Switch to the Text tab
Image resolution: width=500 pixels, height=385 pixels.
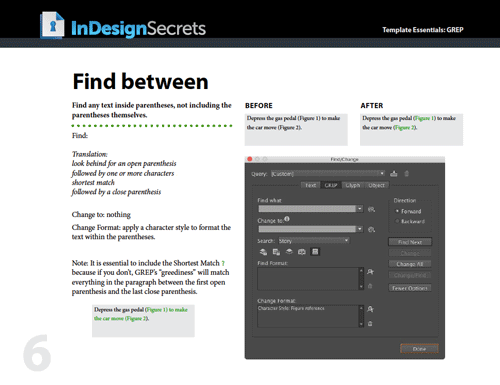310,185
